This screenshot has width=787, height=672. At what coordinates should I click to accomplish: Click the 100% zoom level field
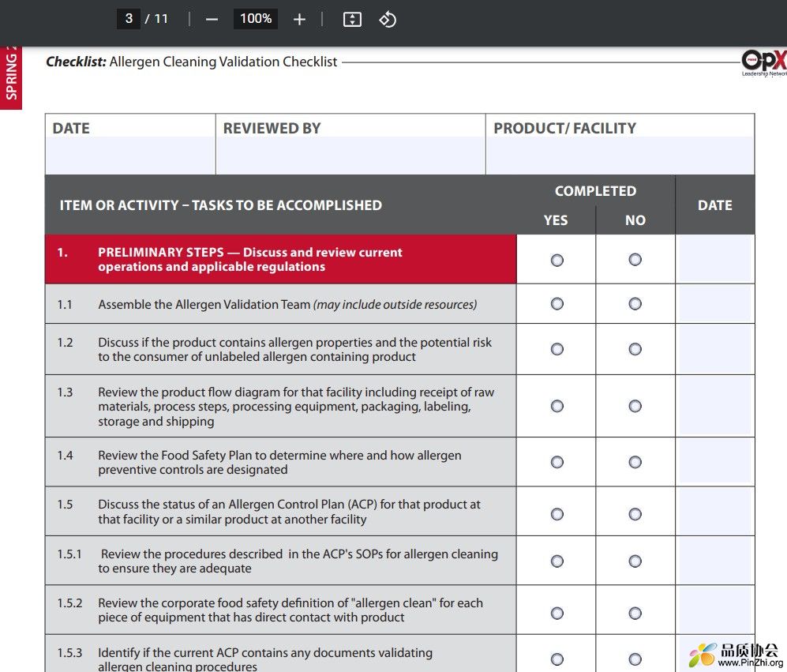[256, 19]
